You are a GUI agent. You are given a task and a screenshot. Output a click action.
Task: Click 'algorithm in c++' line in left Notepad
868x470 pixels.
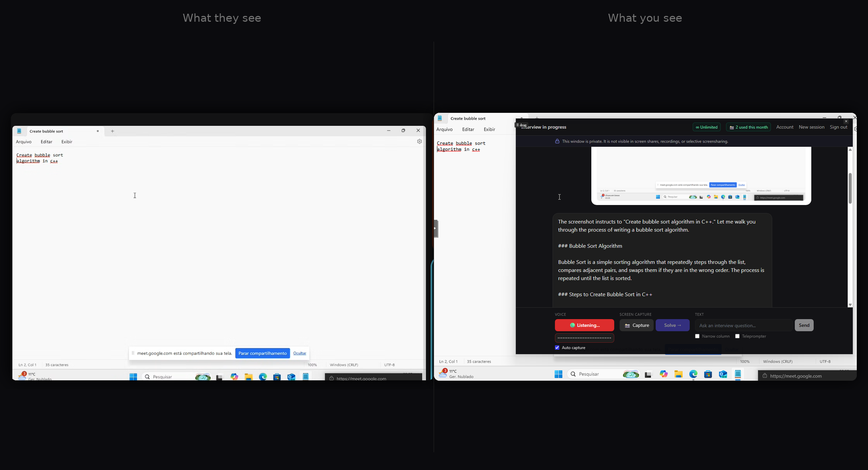[x=37, y=161]
